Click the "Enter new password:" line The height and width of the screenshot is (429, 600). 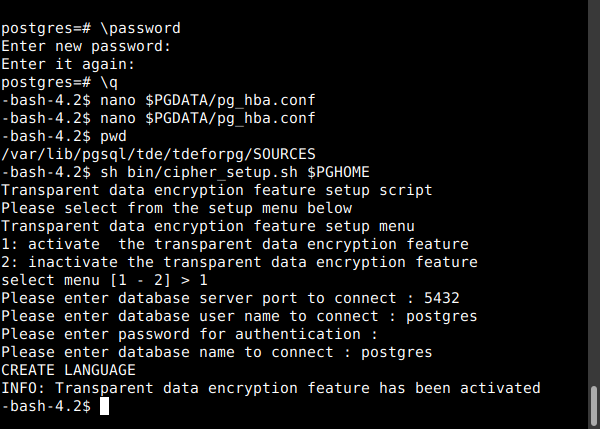tap(87, 46)
